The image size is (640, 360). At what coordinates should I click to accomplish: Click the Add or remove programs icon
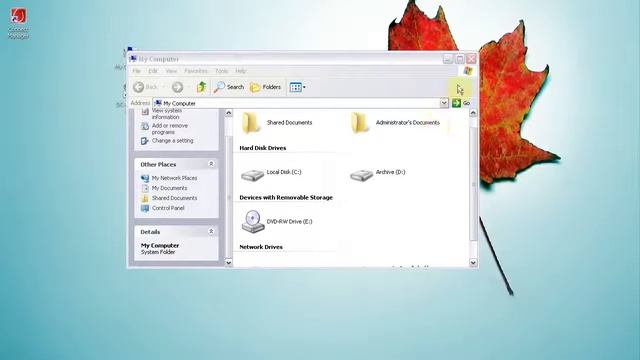point(145,126)
